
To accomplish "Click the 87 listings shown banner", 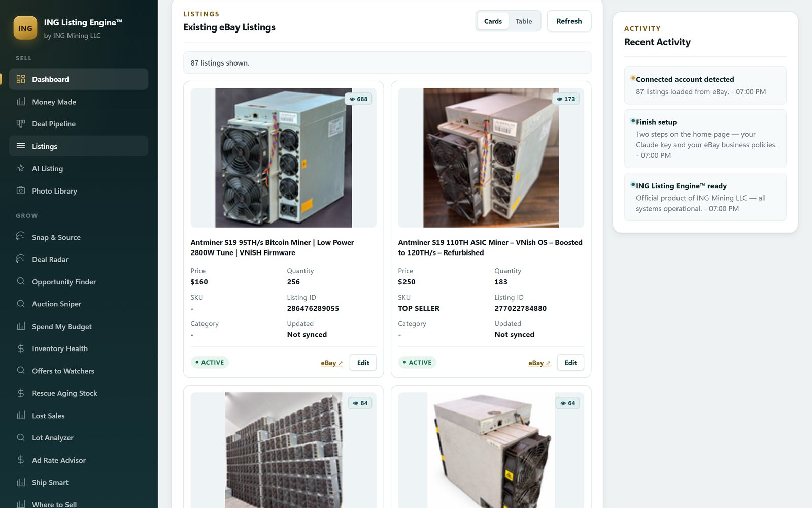I will (387, 63).
